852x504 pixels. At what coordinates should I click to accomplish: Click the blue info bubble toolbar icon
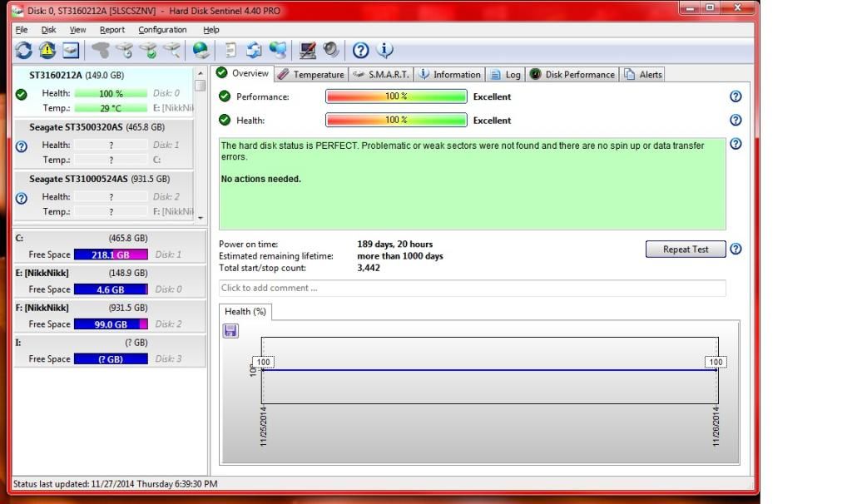(x=384, y=51)
